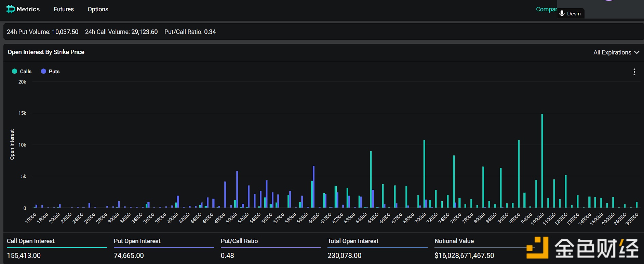This screenshot has height=264, width=644.
Task: Expand the All Expirations dropdown
Action: 616,52
